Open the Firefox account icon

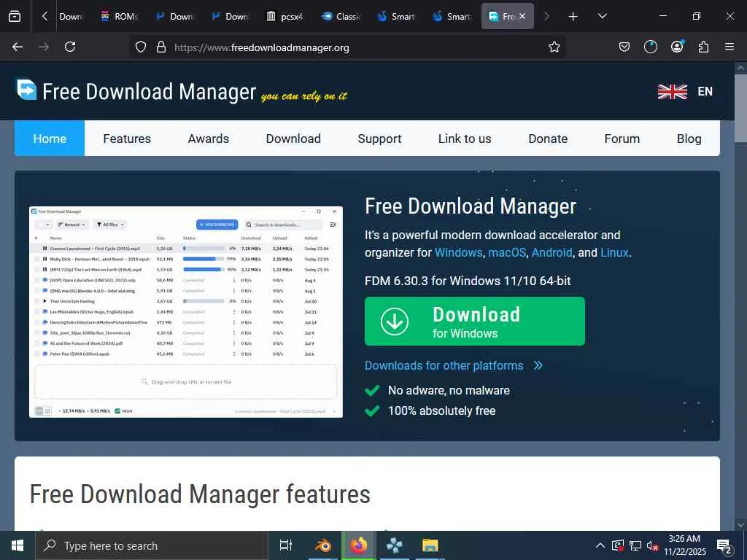(677, 46)
